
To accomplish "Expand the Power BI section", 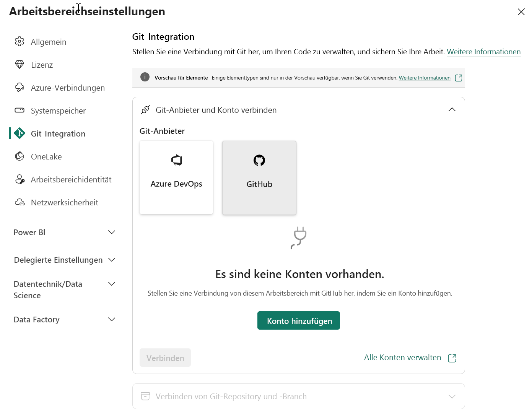I will tap(111, 232).
